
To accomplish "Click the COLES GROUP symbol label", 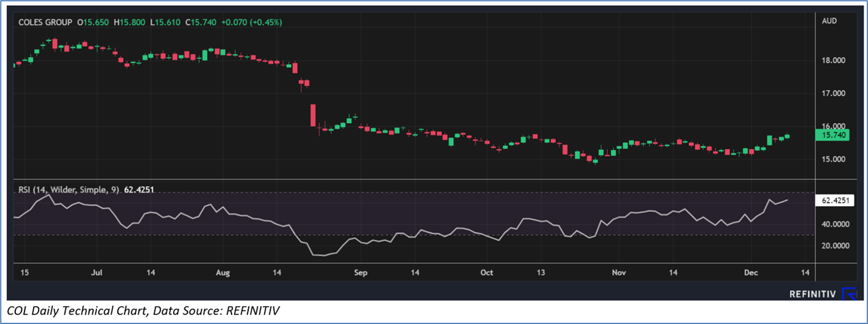I will [x=45, y=22].
